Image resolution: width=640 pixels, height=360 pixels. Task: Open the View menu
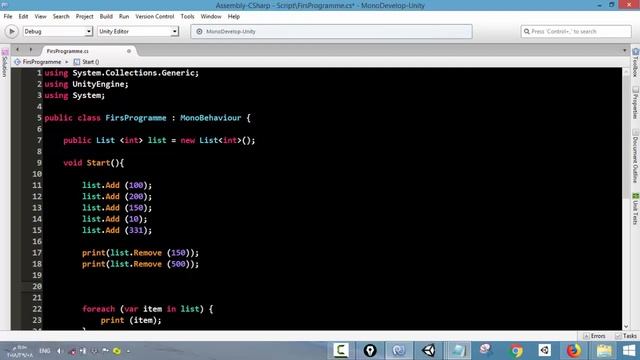click(40, 16)
